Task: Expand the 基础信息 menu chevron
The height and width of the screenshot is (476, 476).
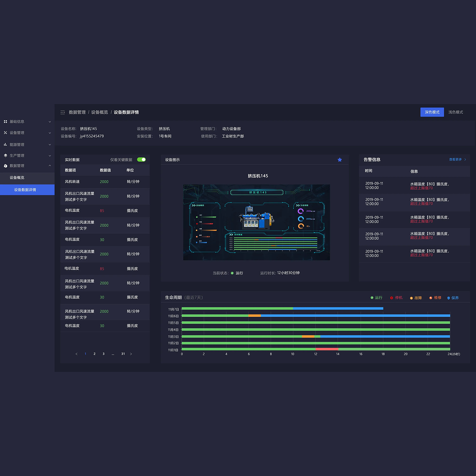Action: [50, 122]
